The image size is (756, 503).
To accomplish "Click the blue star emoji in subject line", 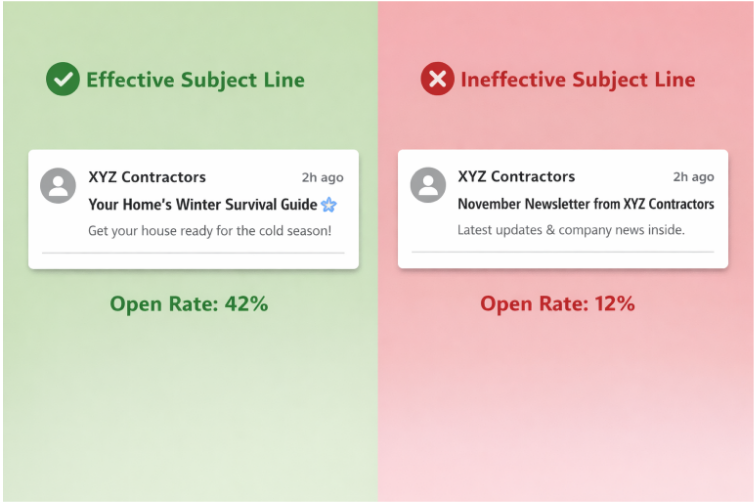I will [328, 205].
